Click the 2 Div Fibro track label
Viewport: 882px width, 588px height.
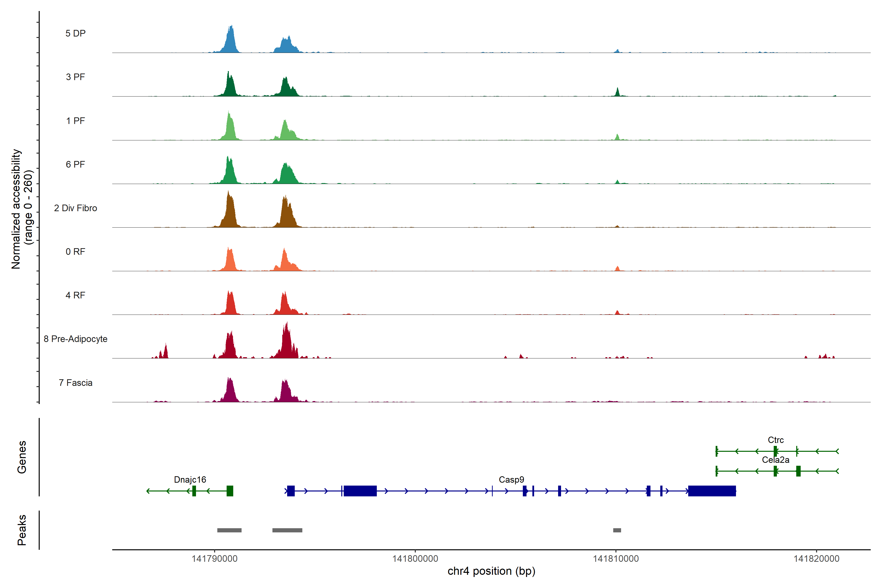tap(75, 208)
